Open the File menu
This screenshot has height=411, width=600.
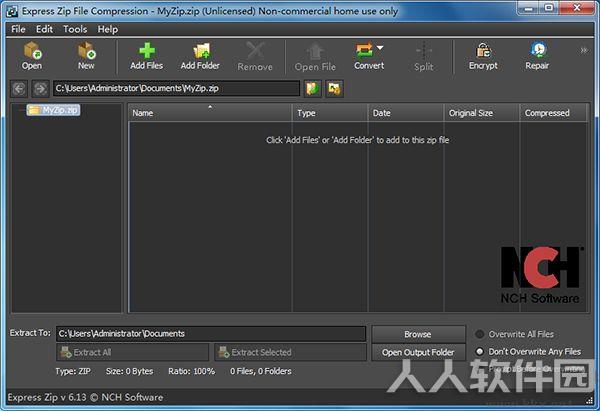(18, 29)
